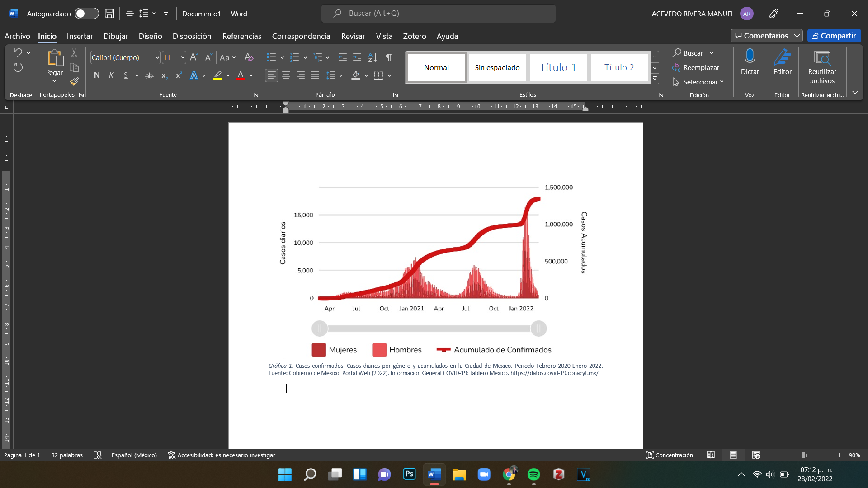Expand the Comentarios dropdown arrow
The image size is (868, 488).
797,36
